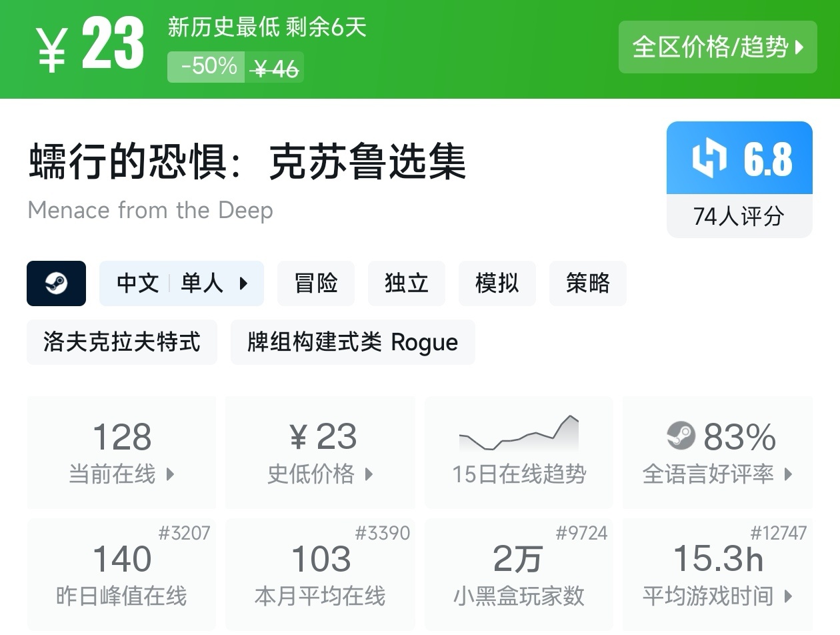840x635 pixels.
Task: Open the 128 当前在线 details
Action: pos(122,452)
